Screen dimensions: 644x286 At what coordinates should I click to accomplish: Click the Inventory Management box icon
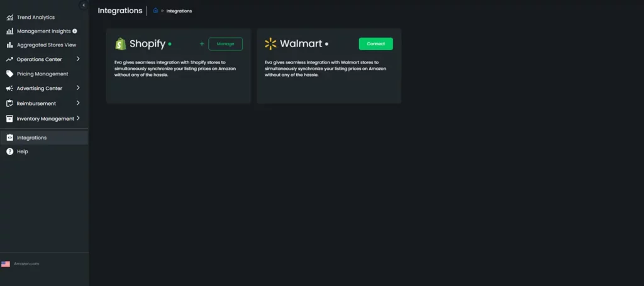10,119
